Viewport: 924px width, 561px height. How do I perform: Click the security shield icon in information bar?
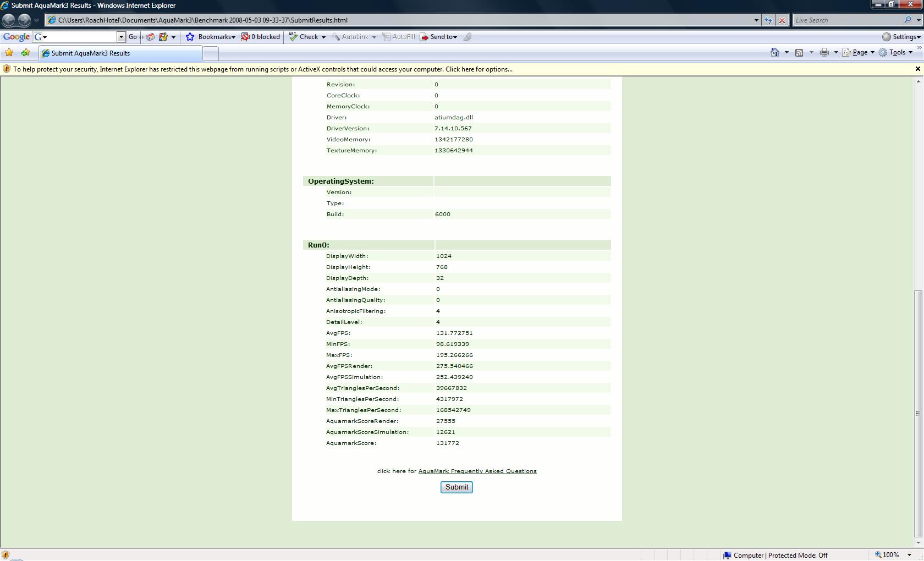7,69
